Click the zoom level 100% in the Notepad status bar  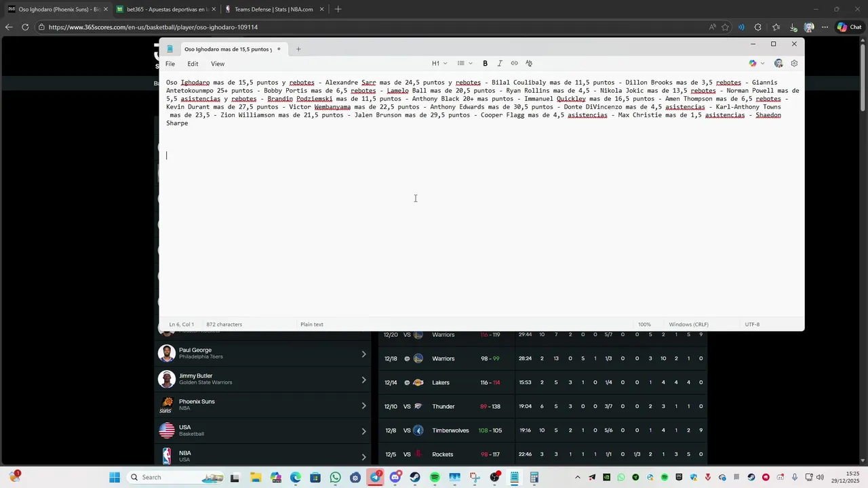644,324
